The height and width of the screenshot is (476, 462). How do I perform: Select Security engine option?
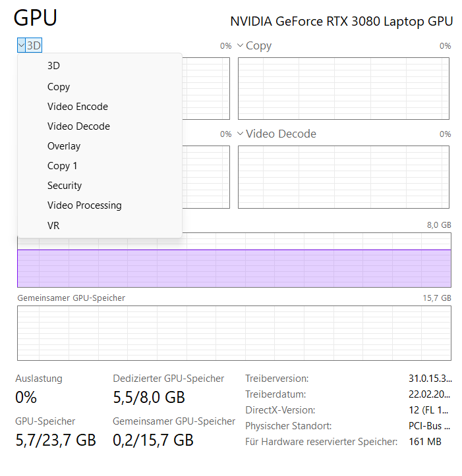(65, 186)
